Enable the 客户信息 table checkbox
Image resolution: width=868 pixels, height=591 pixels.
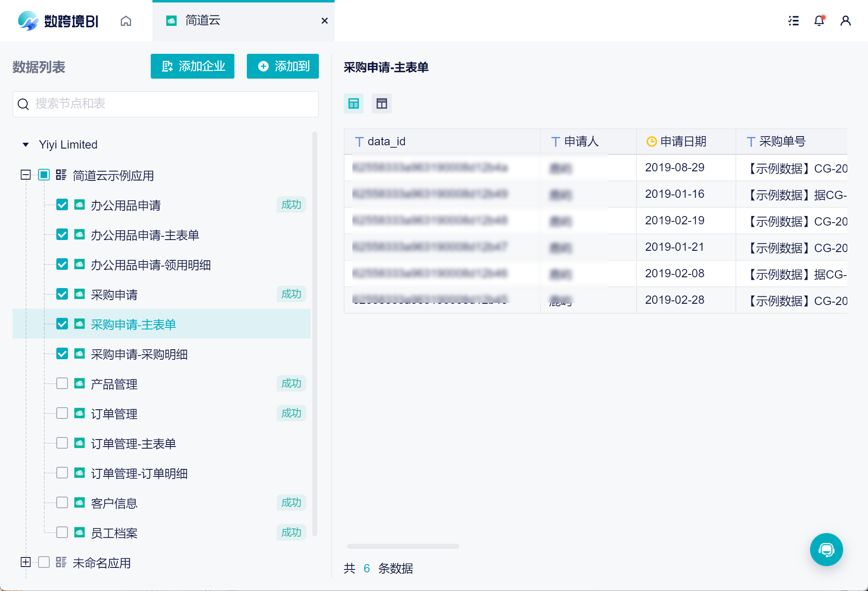click(x=62, y=503)
